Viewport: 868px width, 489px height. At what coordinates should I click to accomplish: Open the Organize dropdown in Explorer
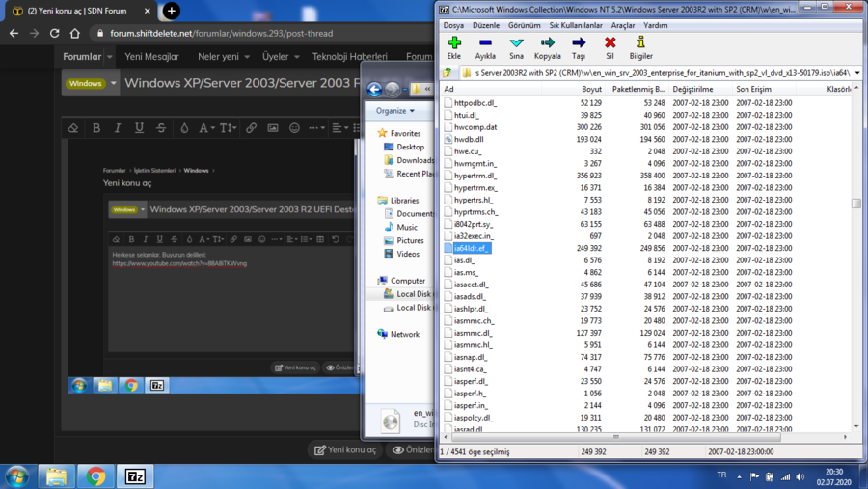coord(395,111)
